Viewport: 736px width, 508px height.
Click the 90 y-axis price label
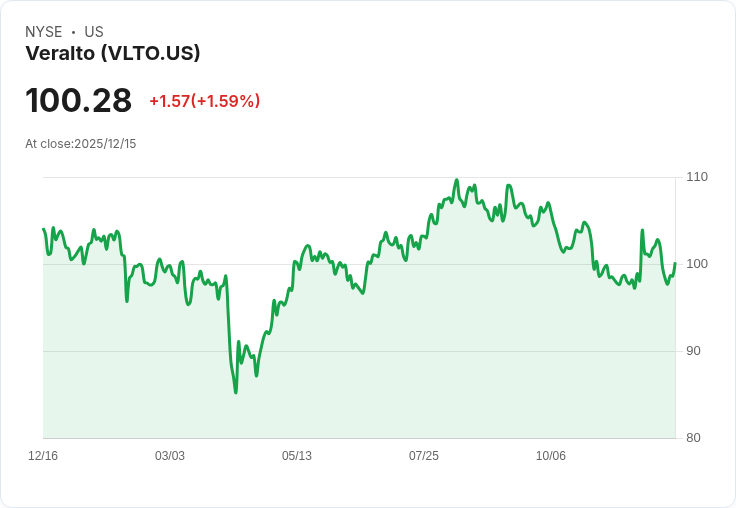pos(693,351)
